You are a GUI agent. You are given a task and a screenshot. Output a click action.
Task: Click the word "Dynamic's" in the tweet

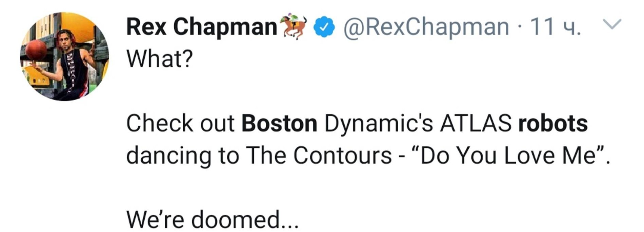tap(379, 123)
